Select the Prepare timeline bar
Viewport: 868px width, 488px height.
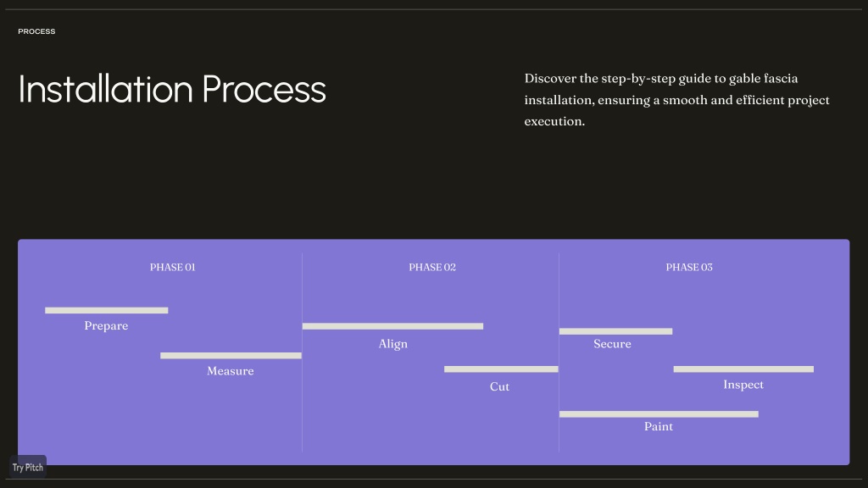point(106,310)
